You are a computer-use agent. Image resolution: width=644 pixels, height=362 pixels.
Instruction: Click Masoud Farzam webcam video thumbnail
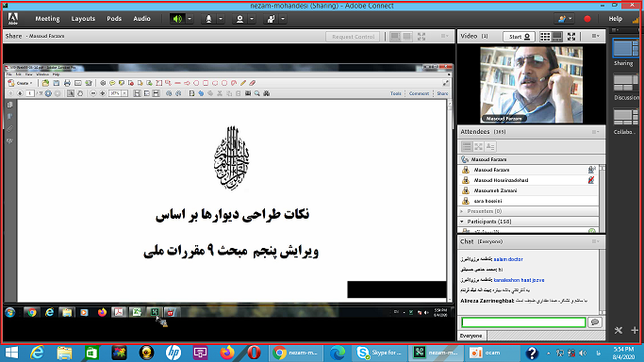[x=531, y=85]
